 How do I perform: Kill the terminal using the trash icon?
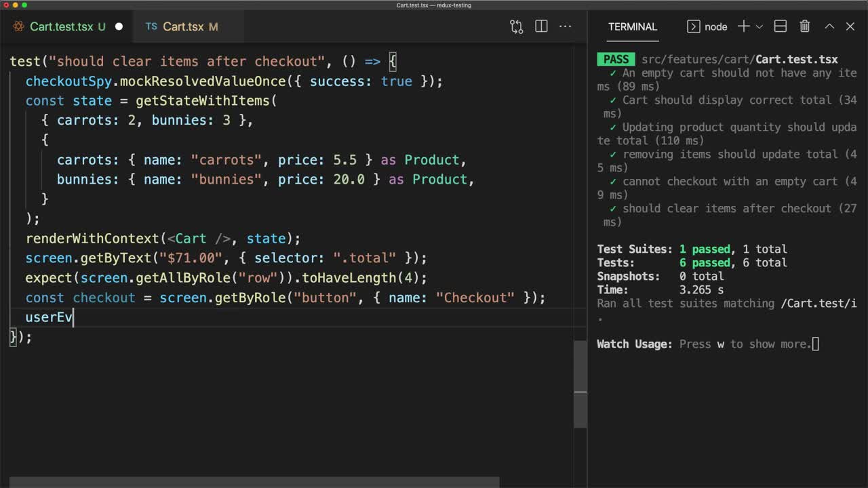[804, 26]
